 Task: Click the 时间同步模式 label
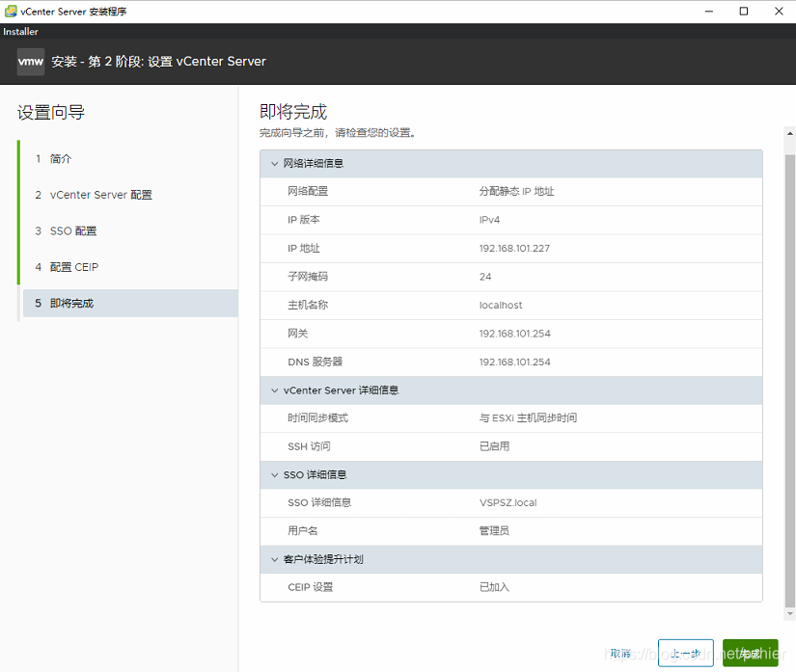pos(317,417)
